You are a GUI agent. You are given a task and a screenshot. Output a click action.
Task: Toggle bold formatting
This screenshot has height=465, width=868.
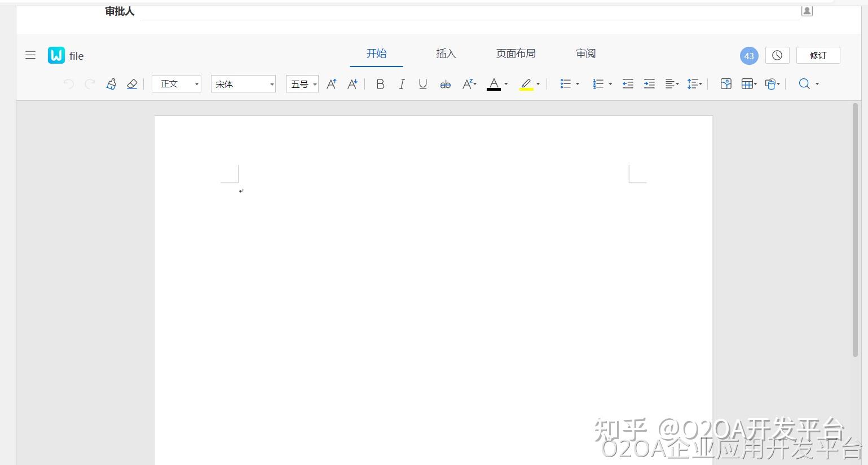pyautogui.click(x=380, y=83)
